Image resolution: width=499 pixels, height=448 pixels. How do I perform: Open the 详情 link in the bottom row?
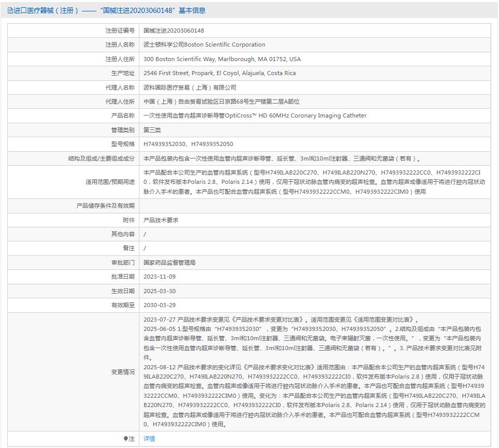click(148, 439)
